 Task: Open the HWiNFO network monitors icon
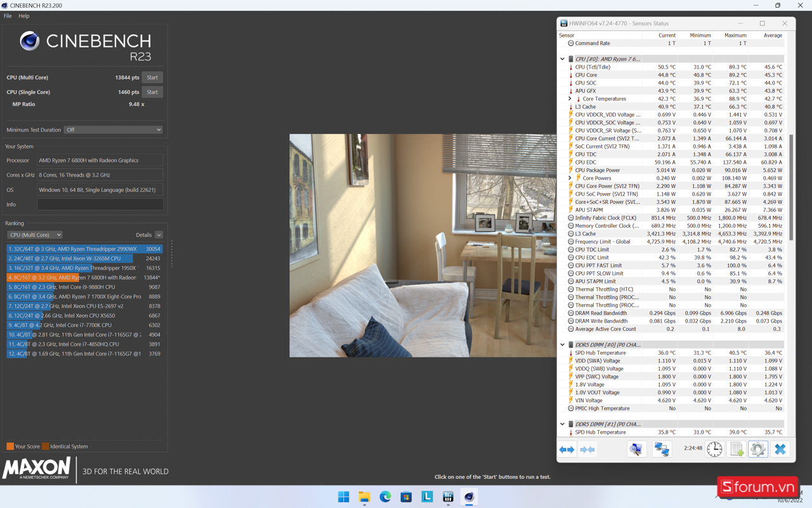[x=662, y=449]
